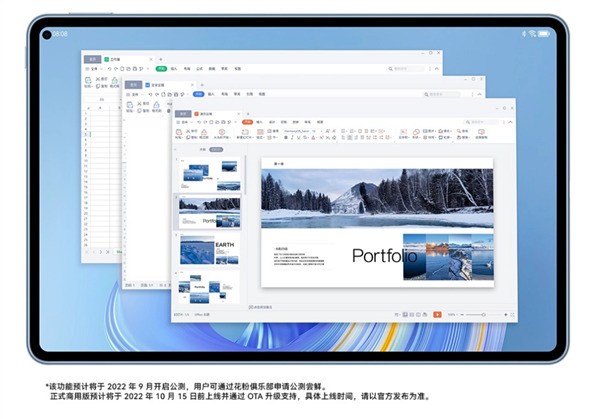Screen dimensions: 600x419
Task: Click thumbnail pane vertical scrollbar
Action: tap(245, 175)
